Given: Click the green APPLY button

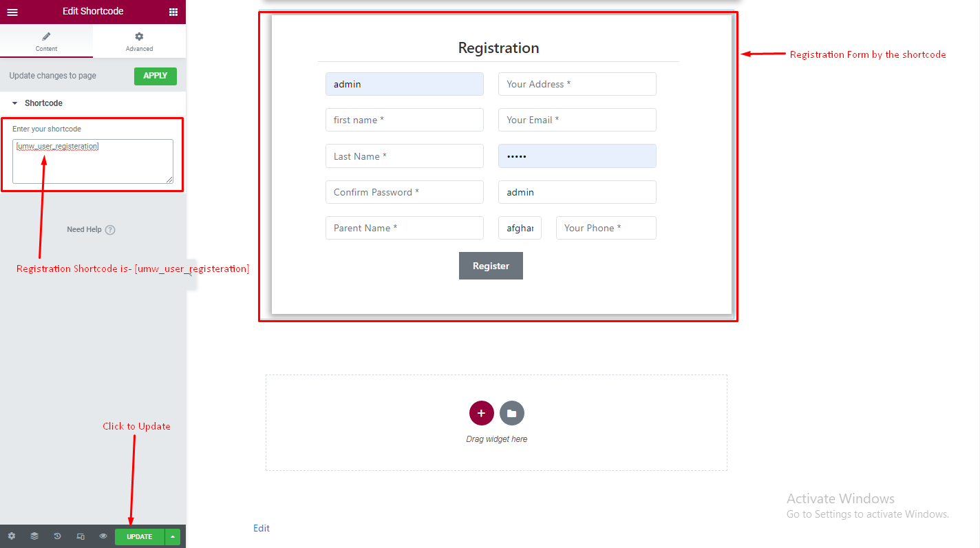Looking at the screenshot, I should [155, 76].
